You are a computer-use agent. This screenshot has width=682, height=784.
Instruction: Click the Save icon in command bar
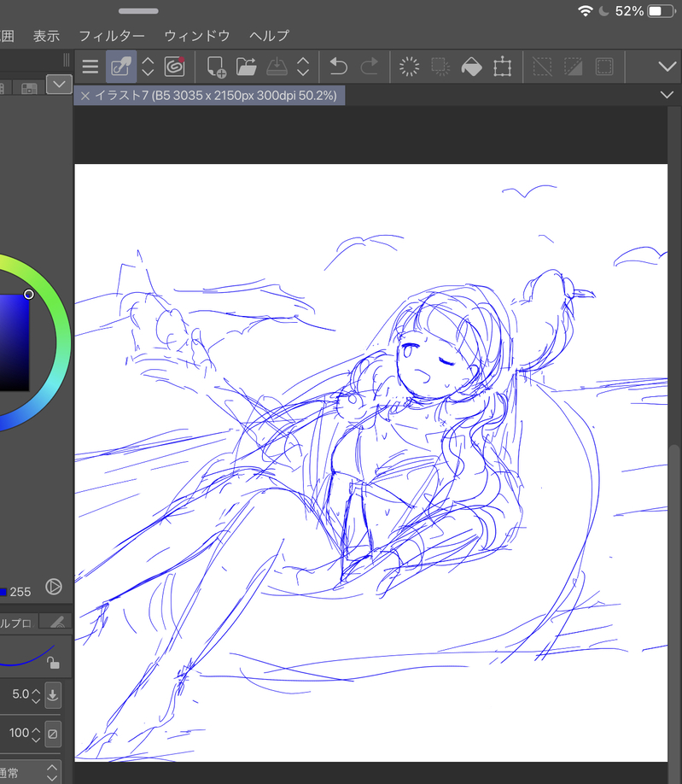[277, 67]
